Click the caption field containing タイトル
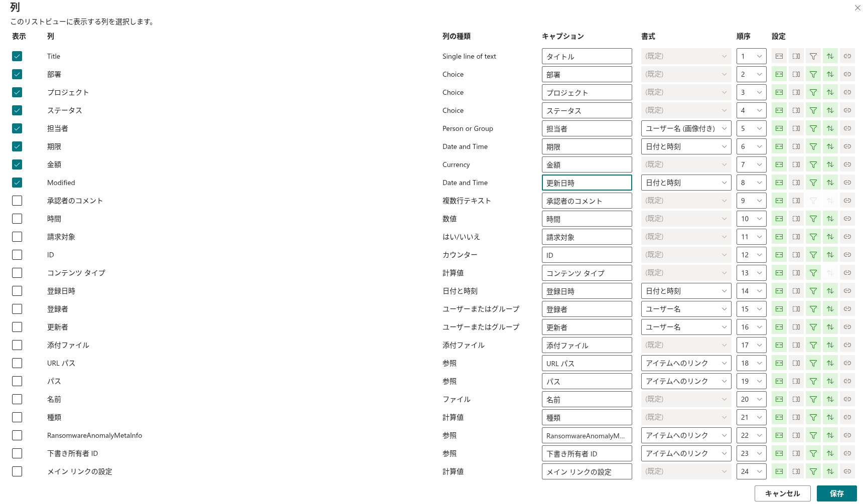Screen dimensions: 863x504 click(587, 56)
